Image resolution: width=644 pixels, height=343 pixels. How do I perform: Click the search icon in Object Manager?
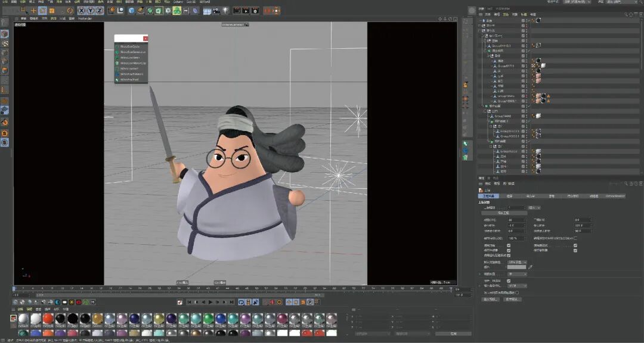626,14
